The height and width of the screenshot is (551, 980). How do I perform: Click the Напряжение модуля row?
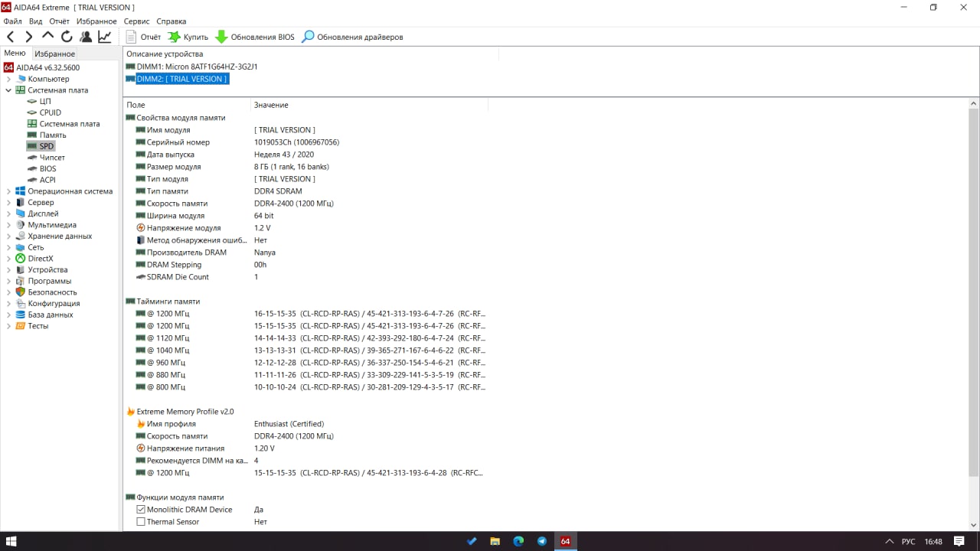click(x=306, y=228)
